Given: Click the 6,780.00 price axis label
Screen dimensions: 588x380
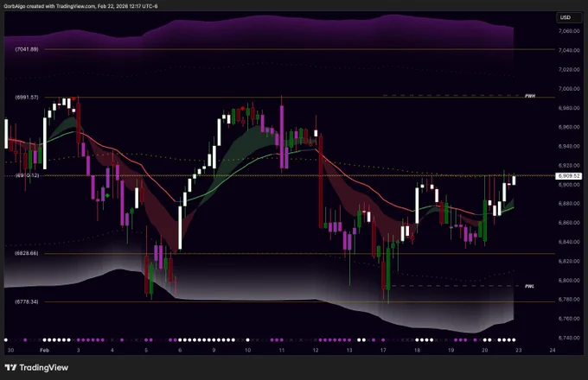Looking at the screenshot, I should pyautogui.click(x=569, y=299).
